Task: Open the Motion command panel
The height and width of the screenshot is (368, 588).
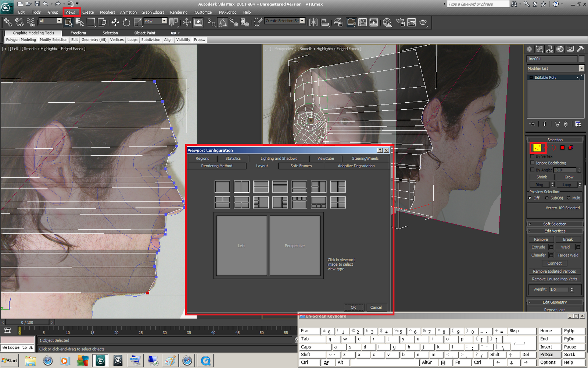Action: click(x=560, y=49)
